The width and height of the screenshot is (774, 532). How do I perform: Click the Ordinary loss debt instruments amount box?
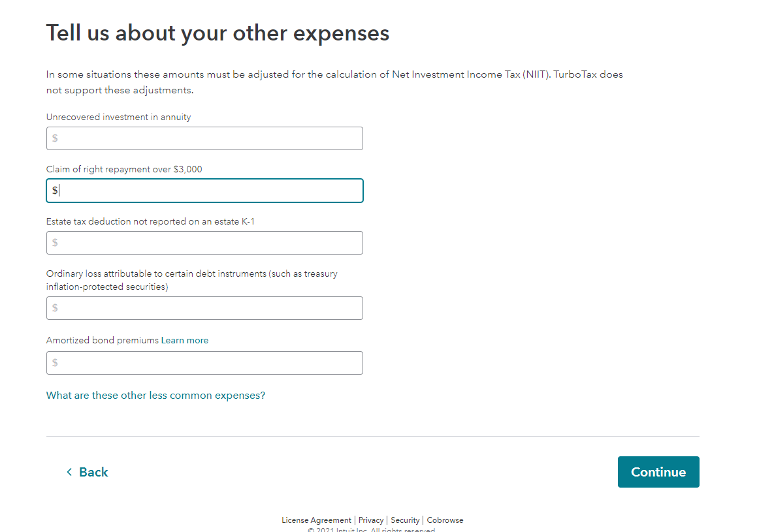pos(204,308)
